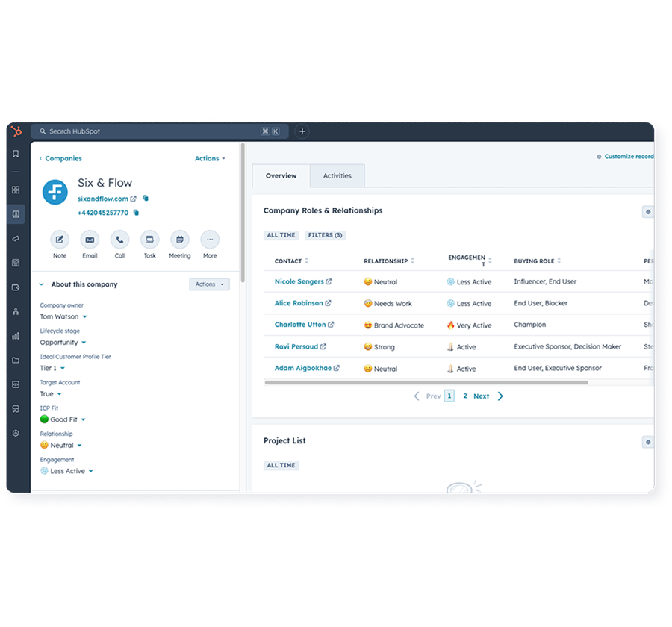Open the sixandflow.com website link
The width and height of the screenshot is (672, 627).
coord(103,199)
